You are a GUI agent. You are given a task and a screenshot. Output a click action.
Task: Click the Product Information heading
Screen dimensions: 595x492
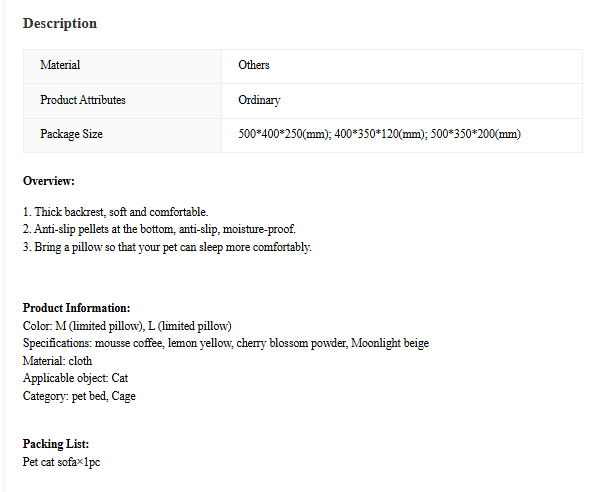76,308
